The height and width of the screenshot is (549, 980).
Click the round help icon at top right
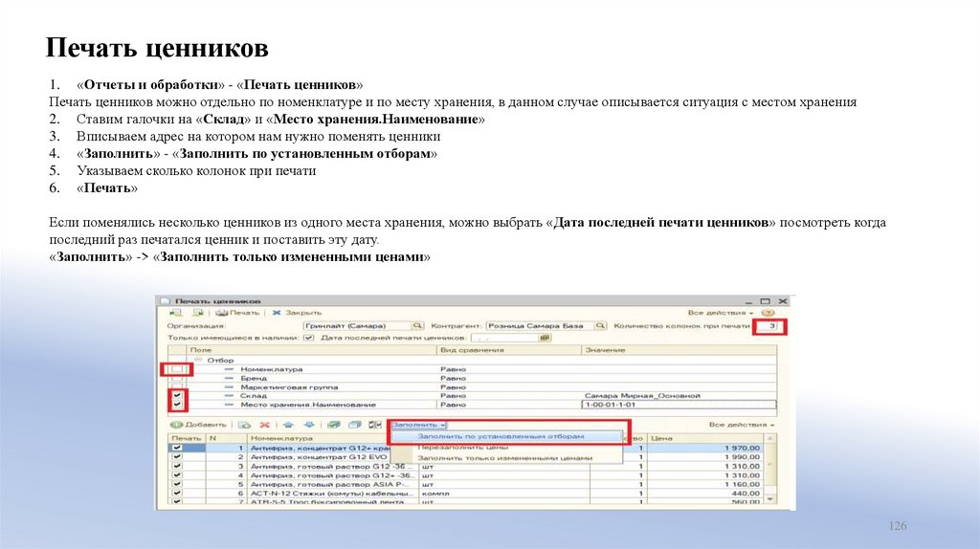click(768, 313)
